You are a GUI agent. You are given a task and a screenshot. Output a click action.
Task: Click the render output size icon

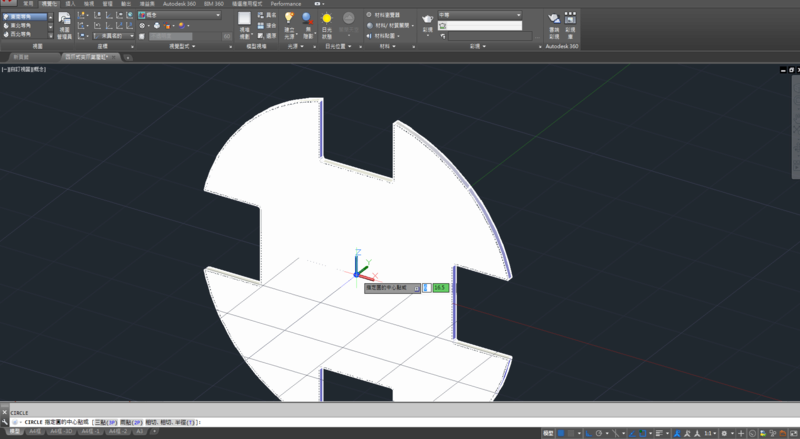point(442,36)
